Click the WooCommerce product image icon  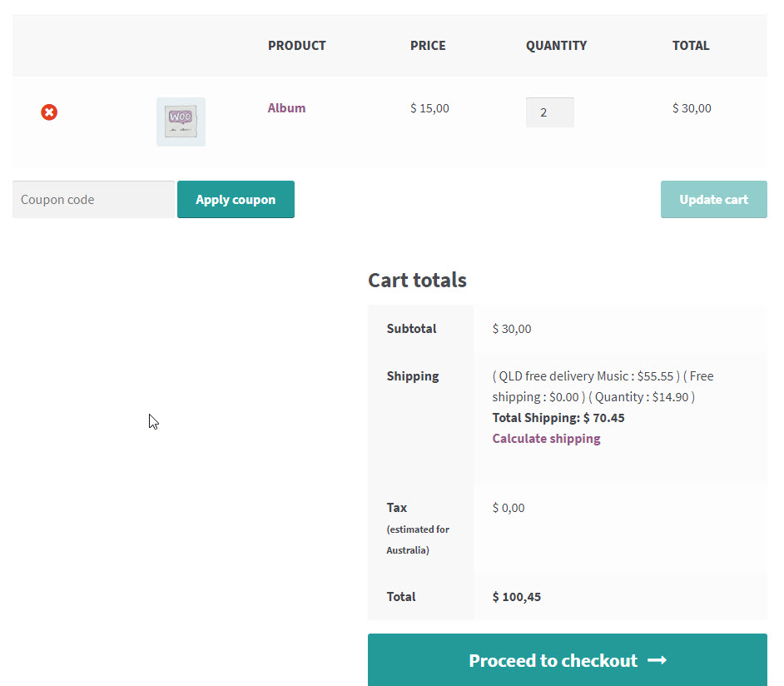[x=181, y=121]
